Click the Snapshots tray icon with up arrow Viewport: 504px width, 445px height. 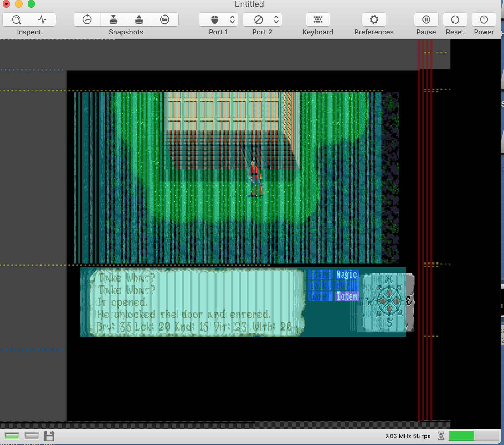pos(139,20)
